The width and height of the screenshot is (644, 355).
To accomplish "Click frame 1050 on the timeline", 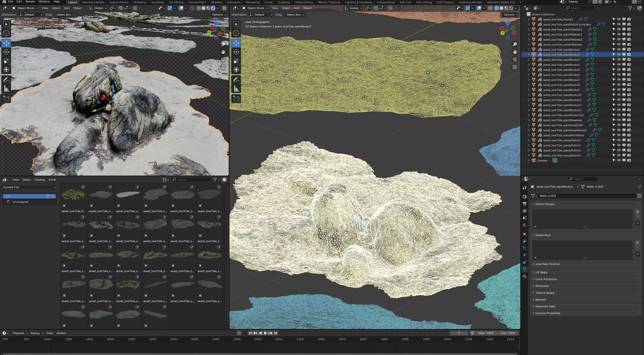I will pos(258,339).
